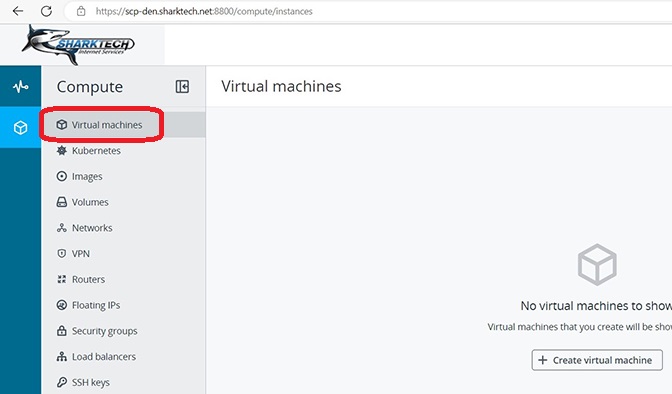
Task: Open Images in the sidebar
Action: (x=123, y=176)
